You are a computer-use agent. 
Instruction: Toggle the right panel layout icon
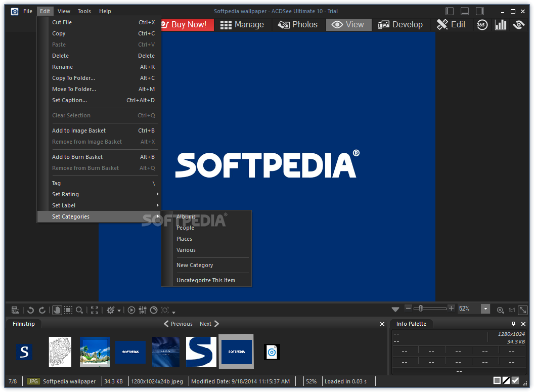[x=480, y=11]
